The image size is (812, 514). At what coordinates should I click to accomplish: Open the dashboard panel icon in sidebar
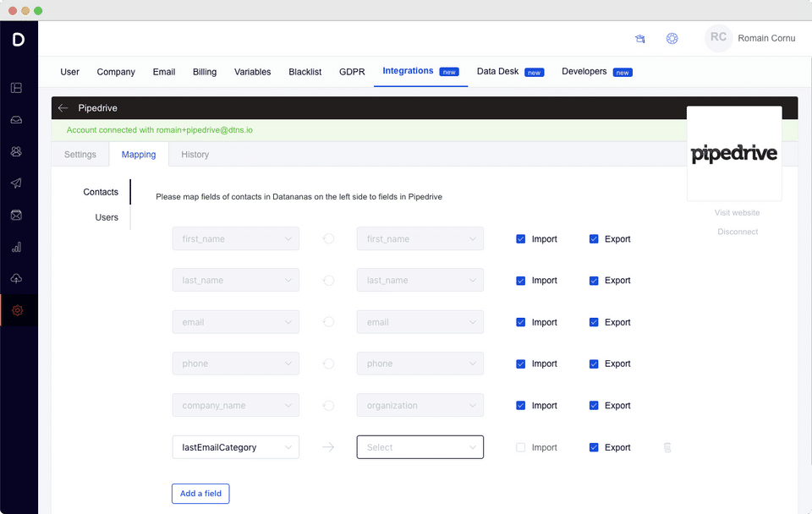[x=17, y=88]
